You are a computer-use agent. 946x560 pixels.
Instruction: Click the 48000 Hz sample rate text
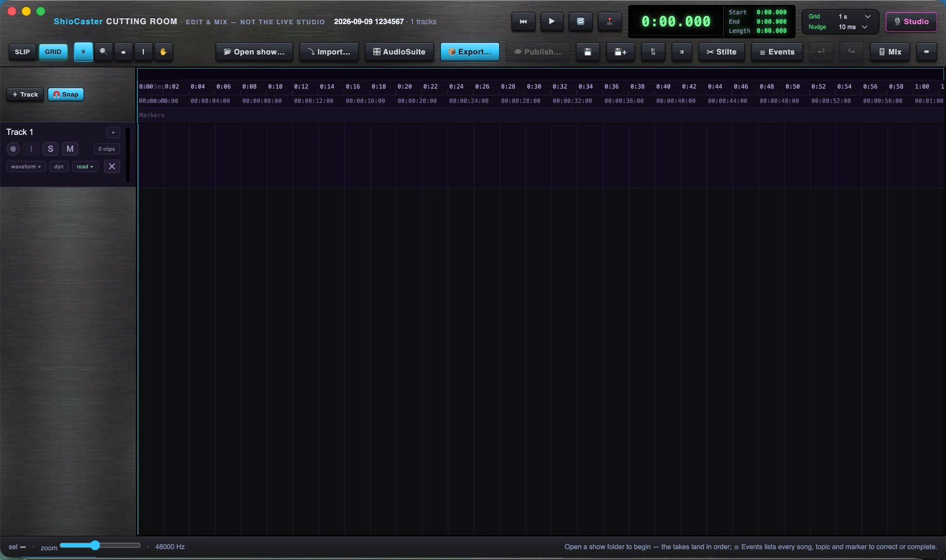point(170,547)
